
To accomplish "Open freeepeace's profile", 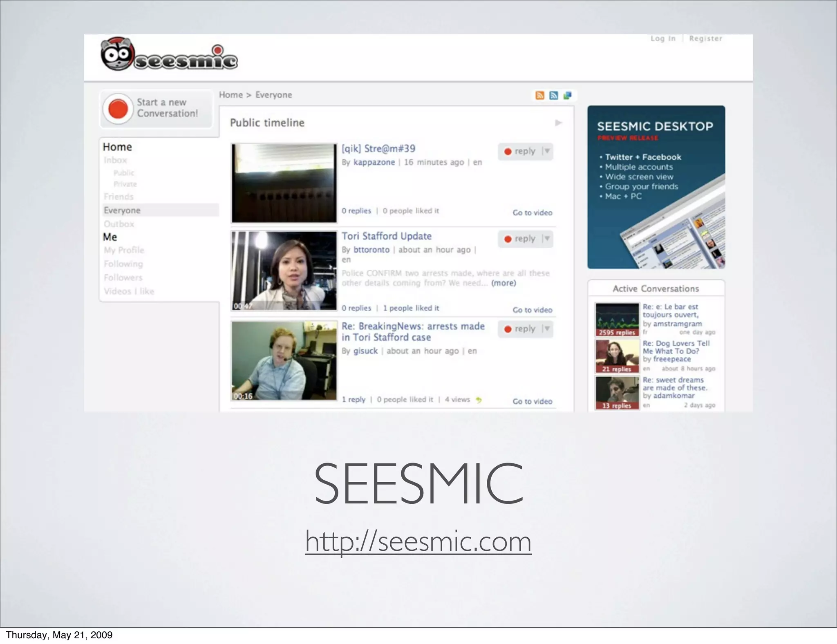I will click(672, 359).
